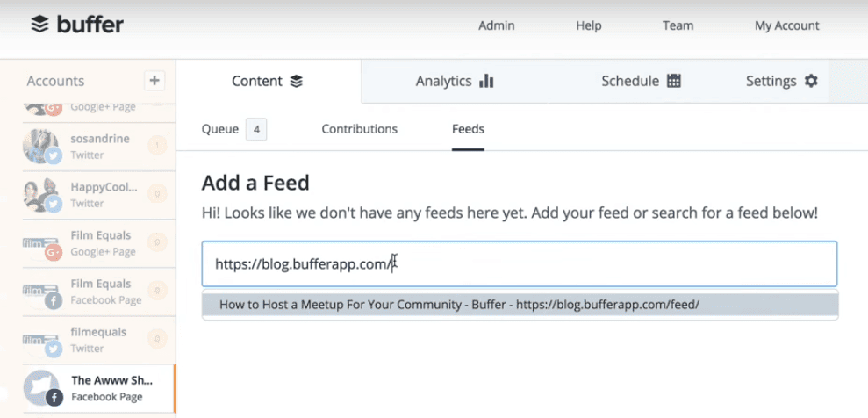This screenshot has width=868, height=418.
Task: Select The Awww Sh... Facebook Page account
Action: tap(98, 389)
